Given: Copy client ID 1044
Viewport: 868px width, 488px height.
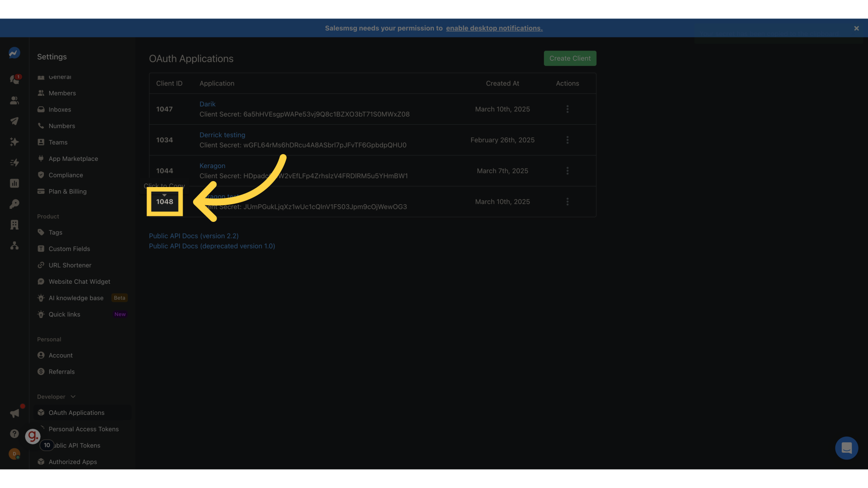Looking at the screenshot, I should [x=165, y=171].
